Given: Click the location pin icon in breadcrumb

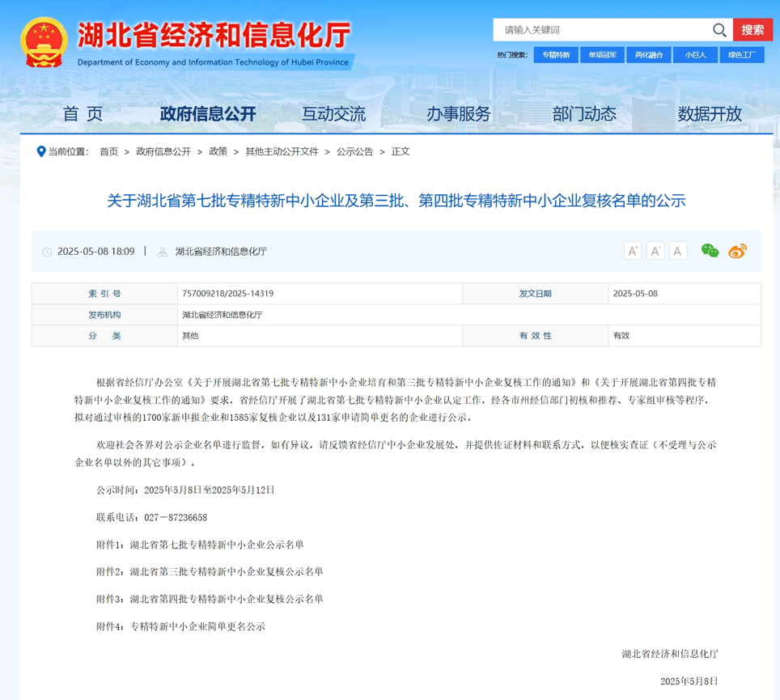Looking at the screenshot, I should (x=40, y=151).
